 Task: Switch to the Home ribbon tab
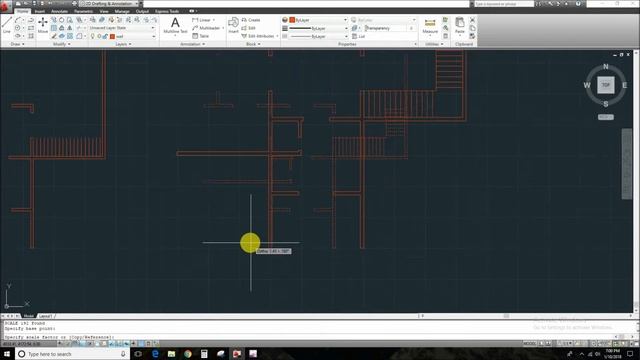[22, 11]
